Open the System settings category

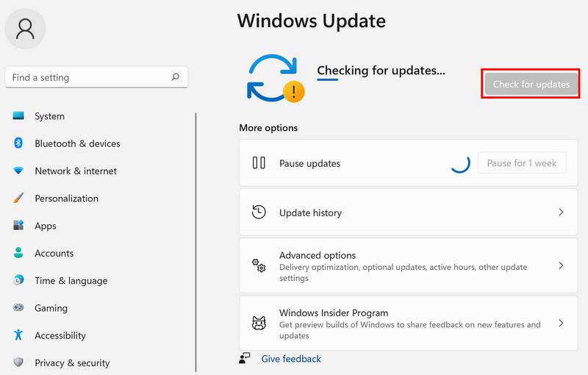coord(49,116)
